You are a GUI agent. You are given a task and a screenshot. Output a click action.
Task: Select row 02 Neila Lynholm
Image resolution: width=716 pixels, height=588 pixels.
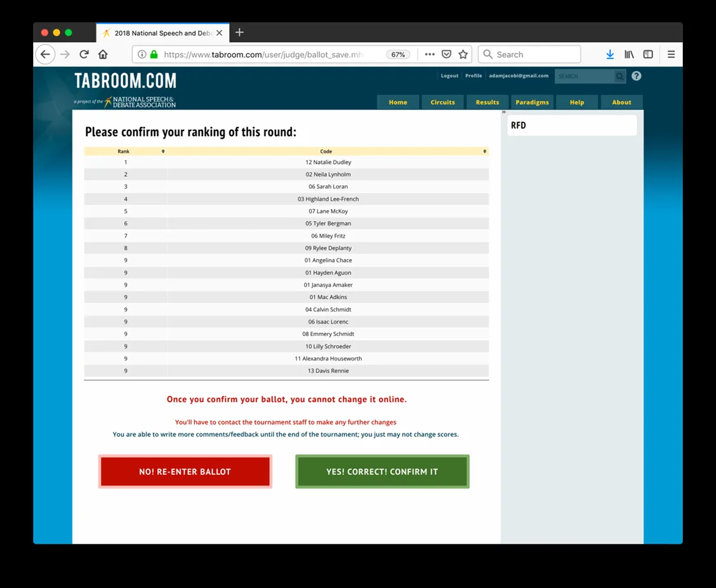click(286, 174)
